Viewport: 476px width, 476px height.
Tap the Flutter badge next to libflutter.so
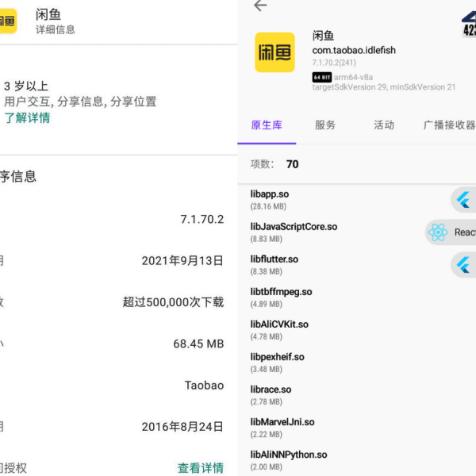[463, 265]
